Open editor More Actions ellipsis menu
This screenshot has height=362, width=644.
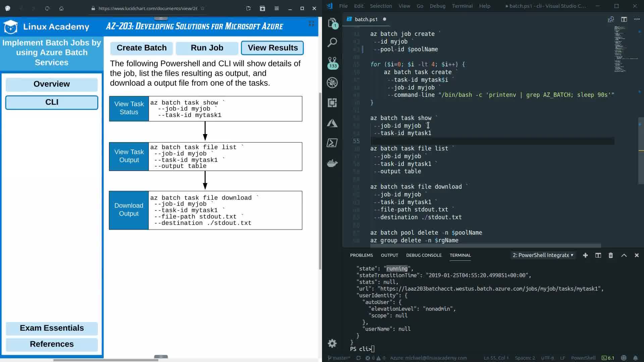[x=637, y=19]
